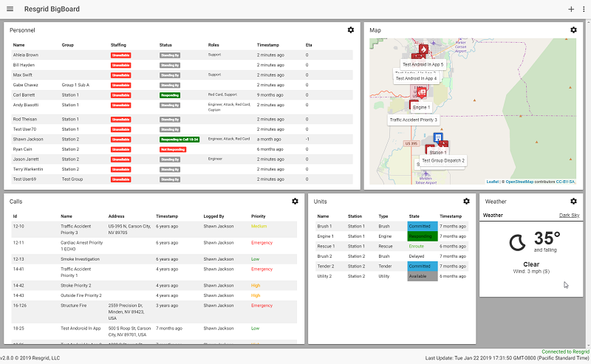Open Calls widget settings gear

pyautogui.click(x=295, y=201)
